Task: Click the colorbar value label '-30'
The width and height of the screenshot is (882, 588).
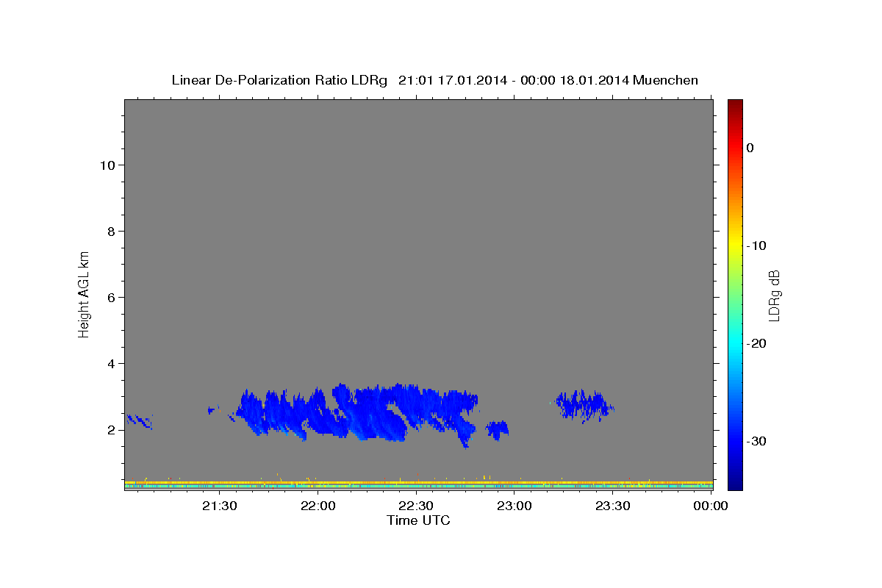Action: click(x=756, y=441)
